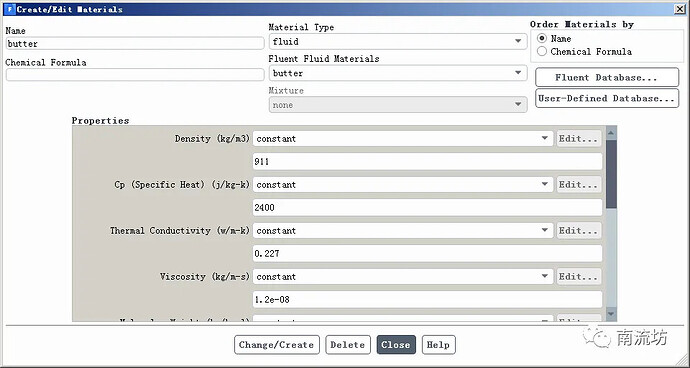The image size is (690, 368).
Task: Click the Change/Create button
Action: [276, 345]
